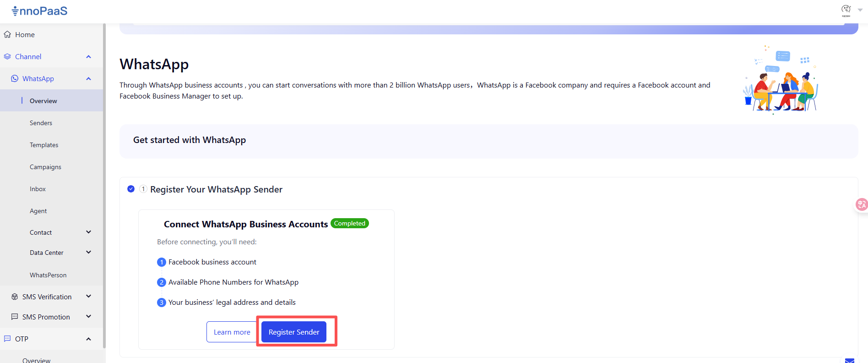Open the Senders page

(x=41, y=123)
